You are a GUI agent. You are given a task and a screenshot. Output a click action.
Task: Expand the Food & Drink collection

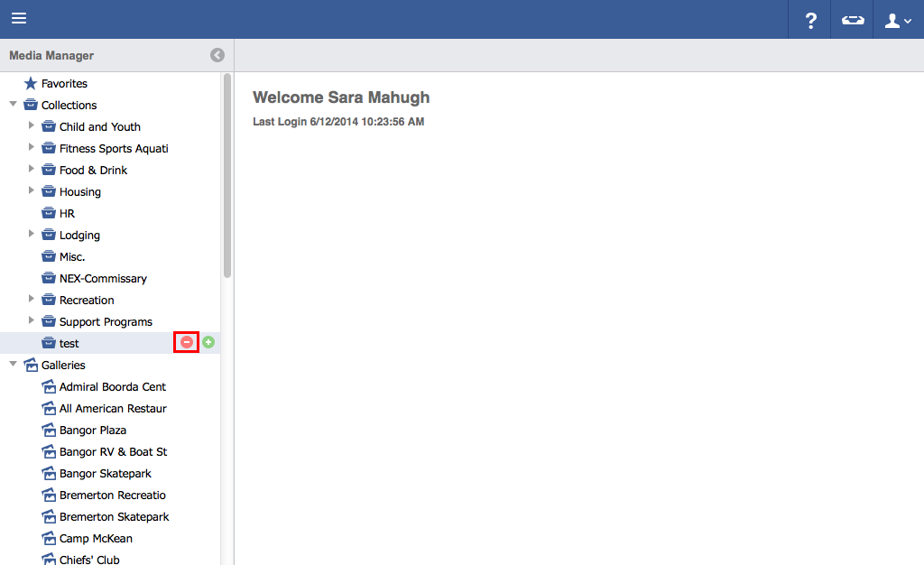pyautogui.click(x=32, y=170)
